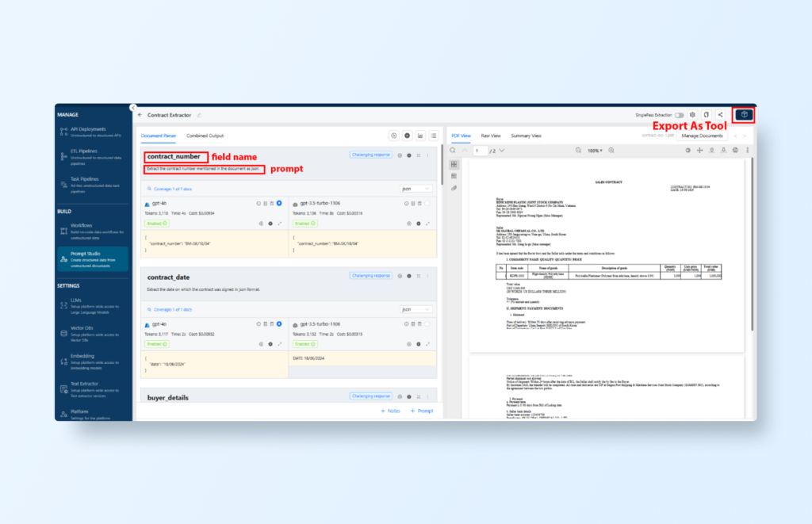
Task: Click the back arrow beside Contract Extractor
Action: [x=140, y=115]
